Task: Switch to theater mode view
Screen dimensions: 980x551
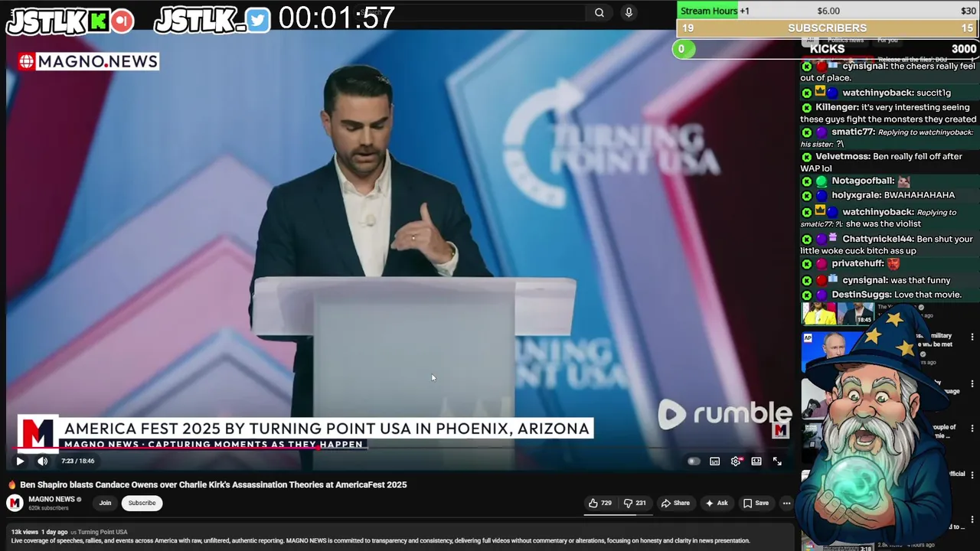Action: (x=756, y=461)
